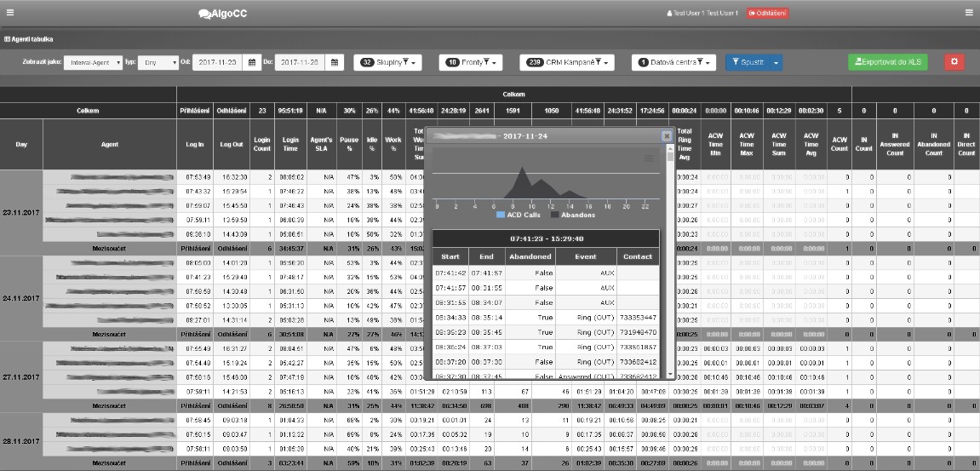Click the Od date input field
Image resolution: width=980 pixels, height=471 pixels.
point(218,62)
